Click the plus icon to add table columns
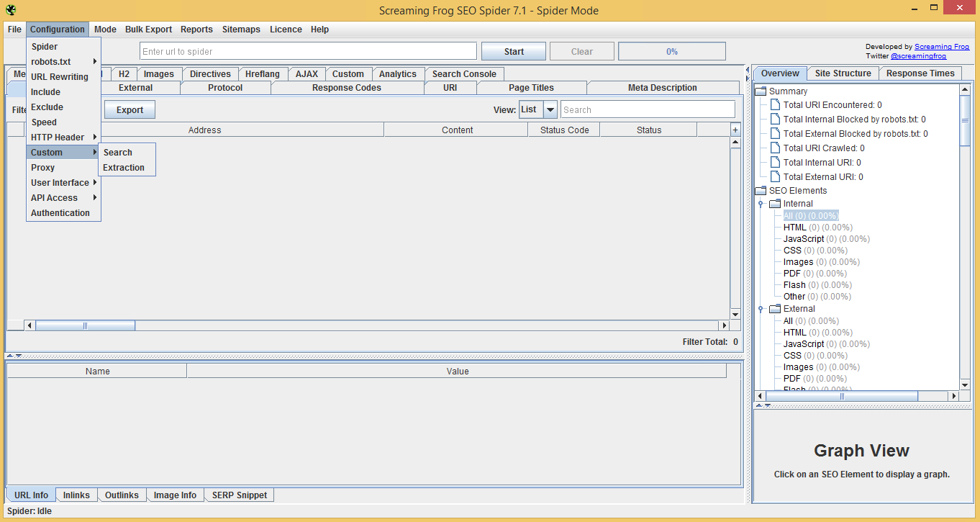The width and height of the screenshot is (980, 522). tap(735, 130)
